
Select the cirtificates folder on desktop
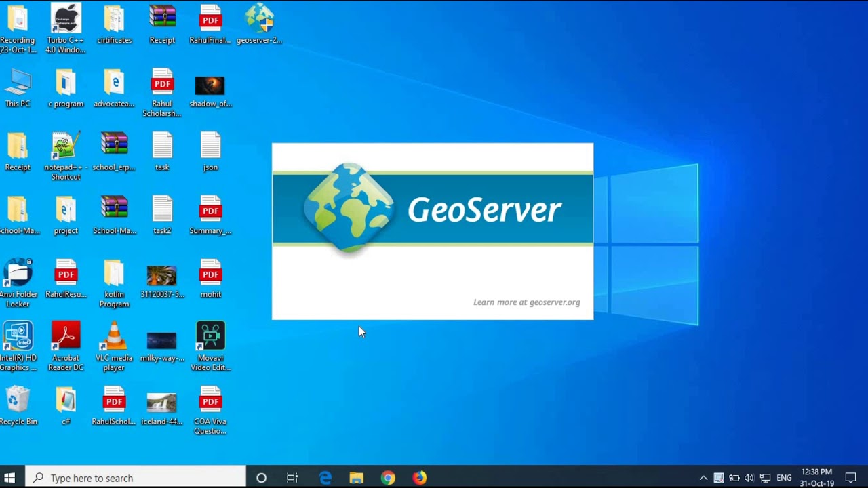[x=114, y=19]
